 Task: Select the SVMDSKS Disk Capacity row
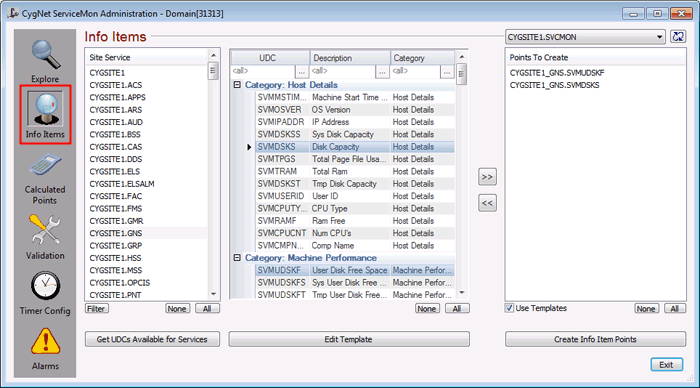coord(355,147)
